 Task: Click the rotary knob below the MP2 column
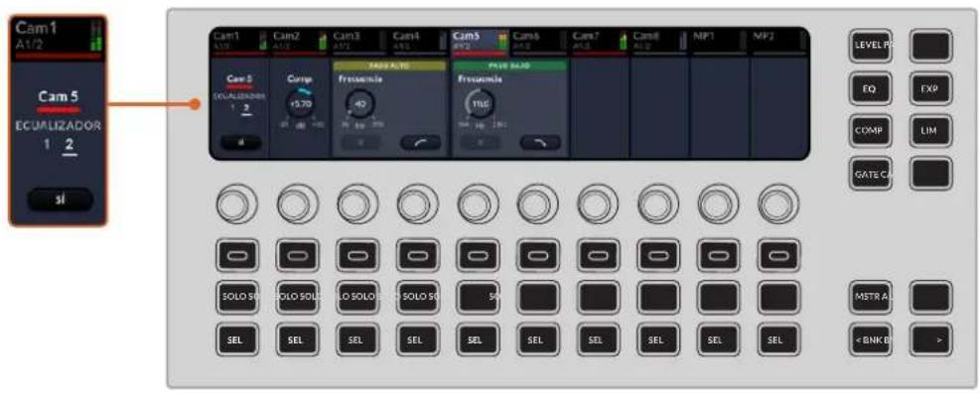(x=778, y=204)
